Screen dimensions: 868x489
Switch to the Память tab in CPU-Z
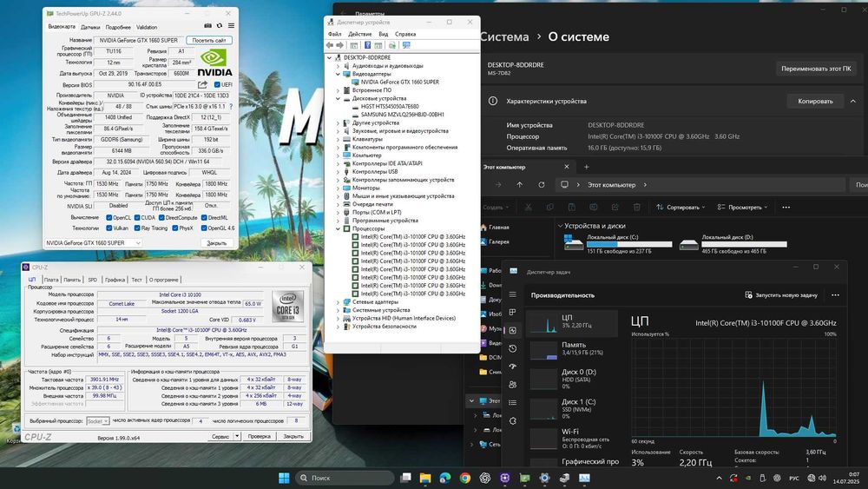tap(71, 280)
